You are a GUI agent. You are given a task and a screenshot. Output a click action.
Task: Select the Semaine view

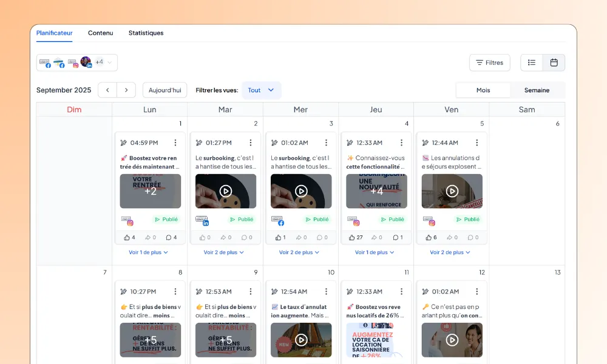click(537, 90)
